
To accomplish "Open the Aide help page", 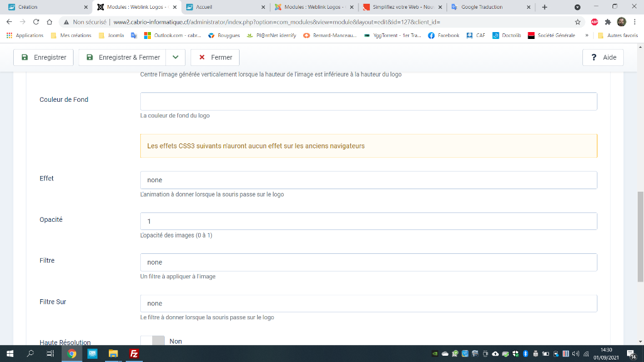I will [x=603, y=57].
